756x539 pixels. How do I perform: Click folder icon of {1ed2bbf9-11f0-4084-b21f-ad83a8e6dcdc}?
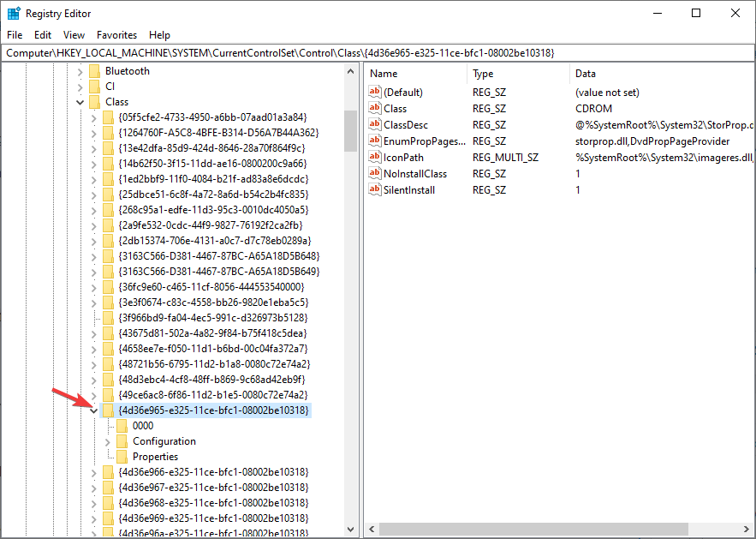[109, 179]
